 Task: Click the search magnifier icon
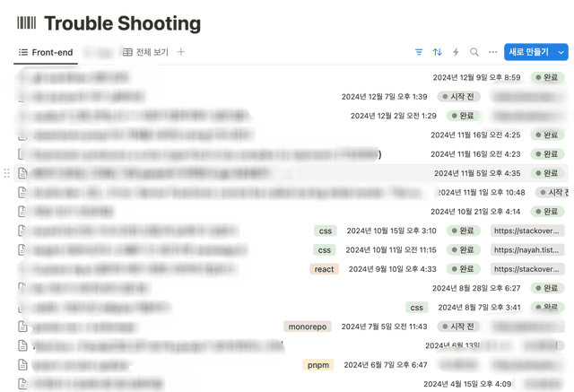pyautogui.click(x=474, y=53)
